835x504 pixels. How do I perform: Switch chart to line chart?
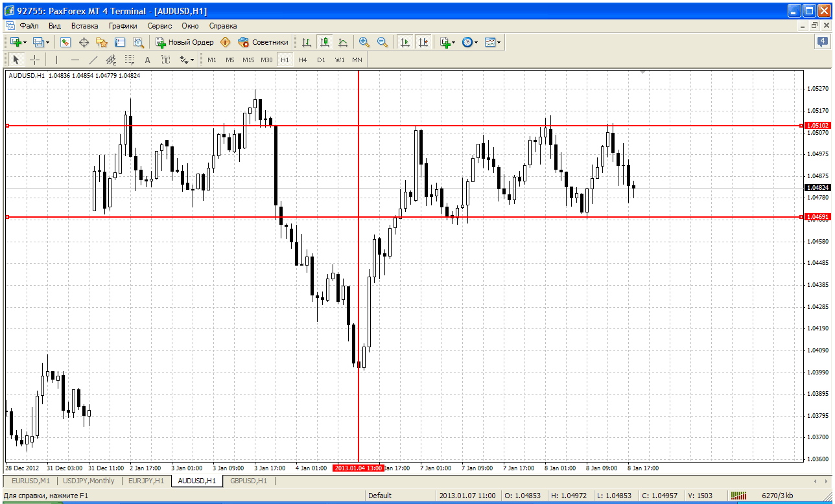343,42
